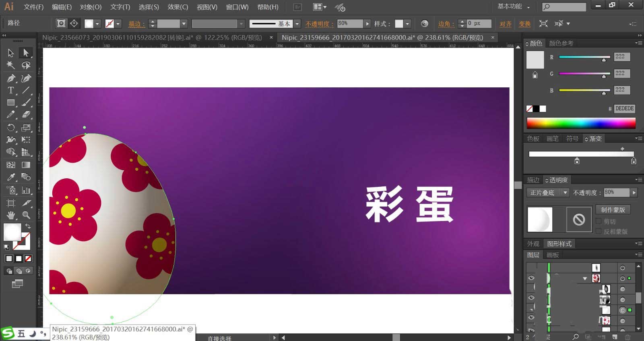Select the Rectangle tool
This screenshot has width=644, height=341.
click(11, 103)
